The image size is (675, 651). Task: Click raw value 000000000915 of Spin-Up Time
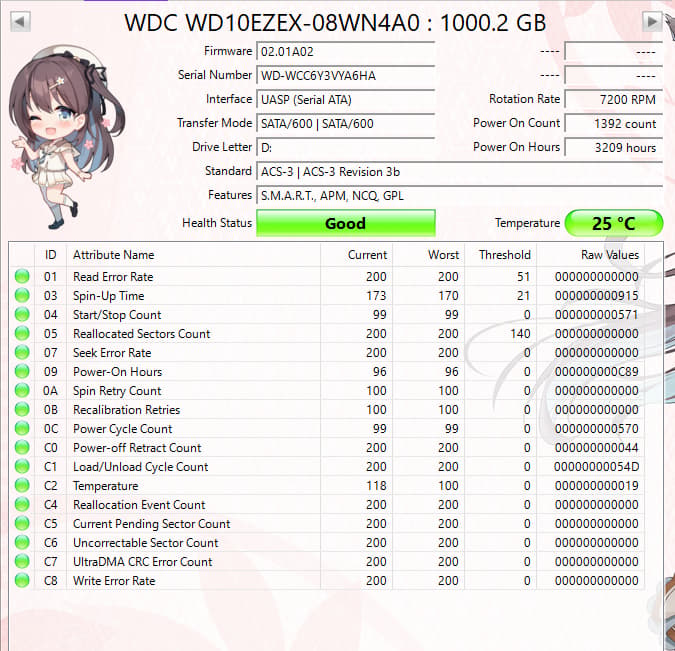[597, 296]
